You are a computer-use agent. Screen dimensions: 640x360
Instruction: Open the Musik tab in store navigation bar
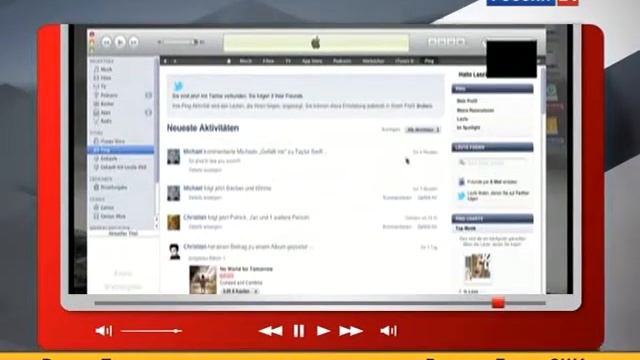point(246,61)
